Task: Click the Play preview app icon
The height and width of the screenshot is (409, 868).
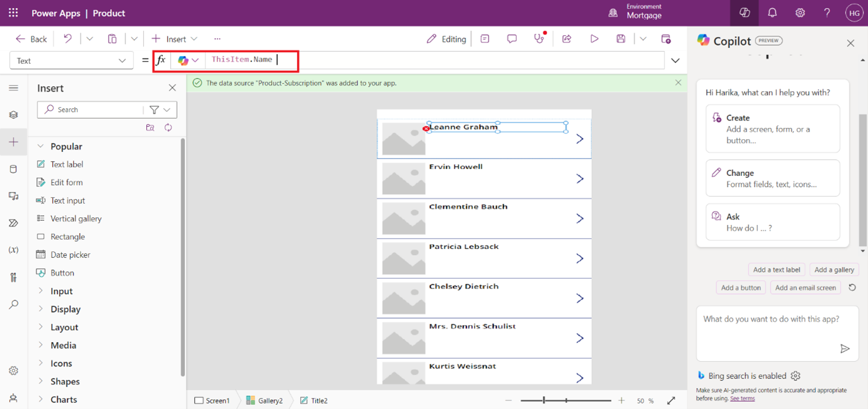Action: click(x=594, y=39)
